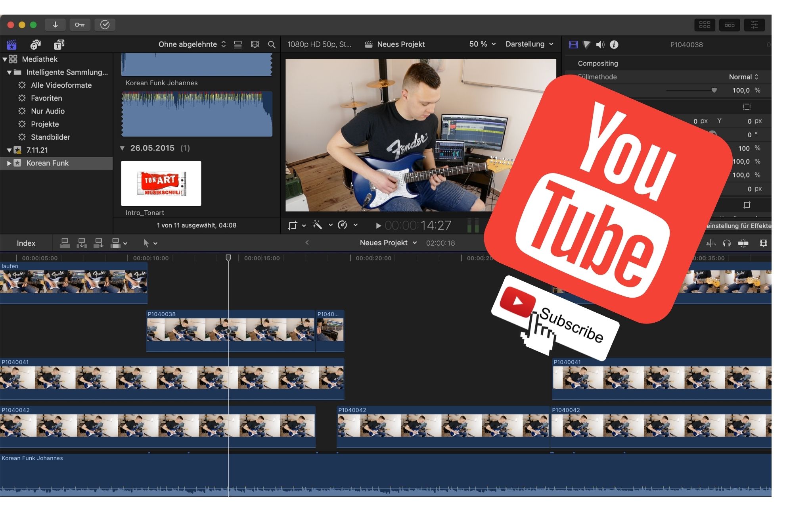Open the keyword editor key icon

pos(80,25)
